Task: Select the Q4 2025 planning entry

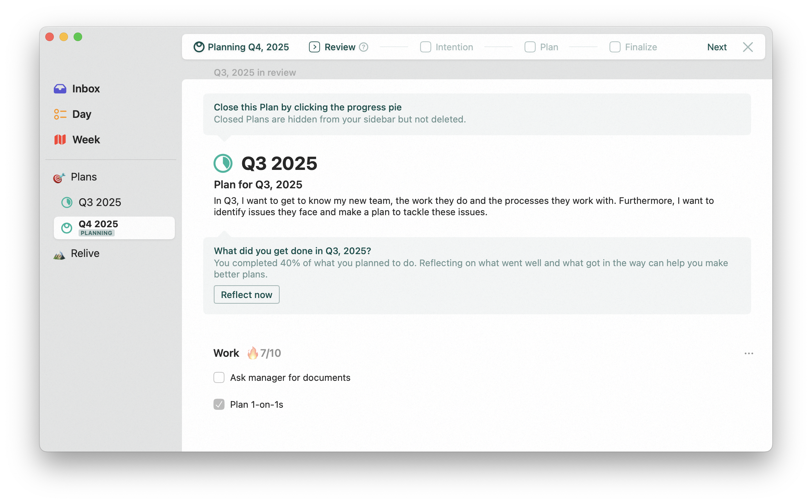Action: pyautogui.click(x=114, y=228)
